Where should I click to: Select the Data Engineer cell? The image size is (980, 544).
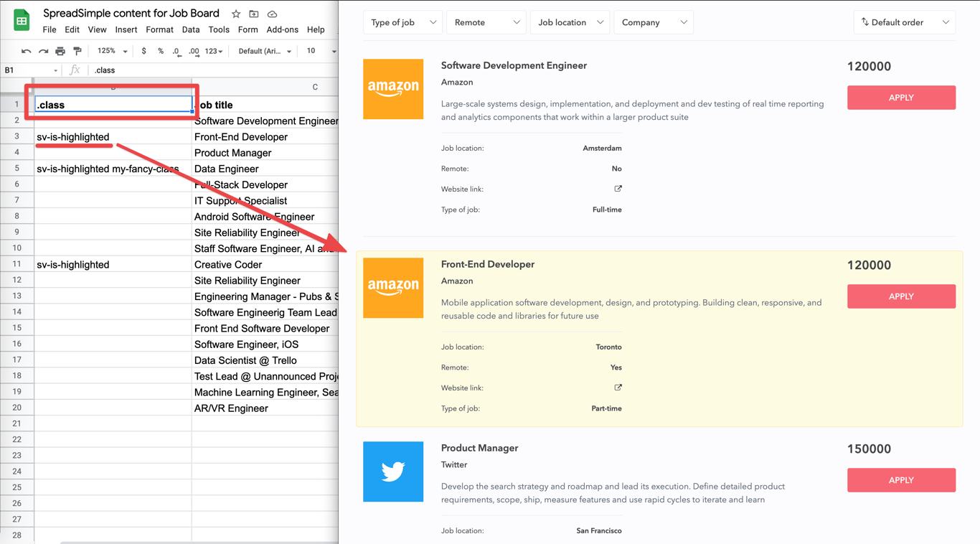(265, 169)
